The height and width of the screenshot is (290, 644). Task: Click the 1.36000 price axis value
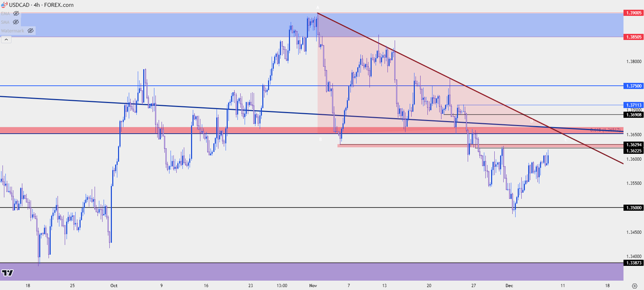click(634, 159)
